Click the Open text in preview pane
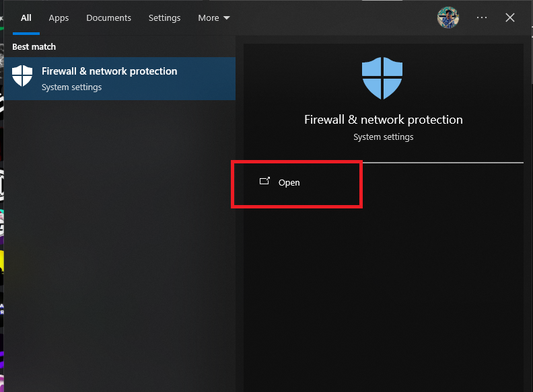Screen dimensions: 533x392 (289, 182)
